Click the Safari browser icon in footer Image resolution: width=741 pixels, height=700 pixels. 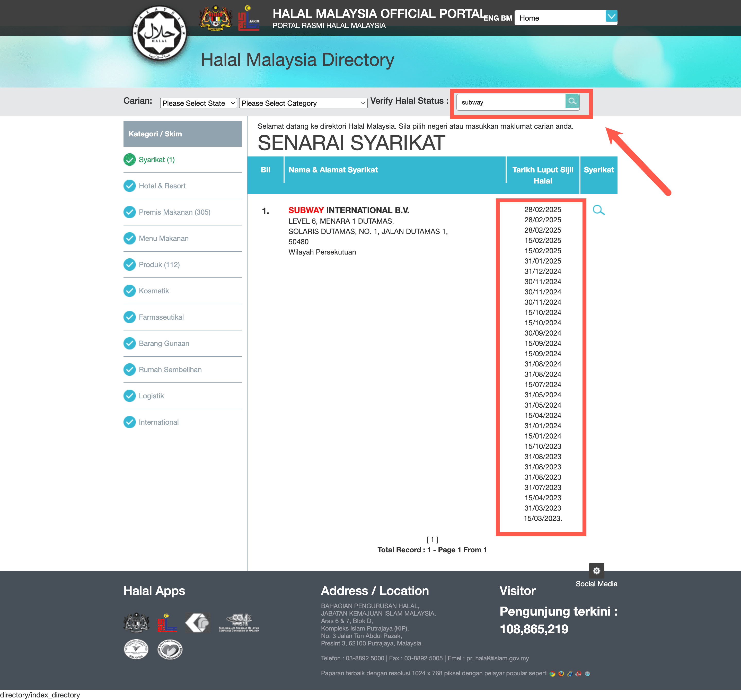pyautogui.click(x=587, y=673)
